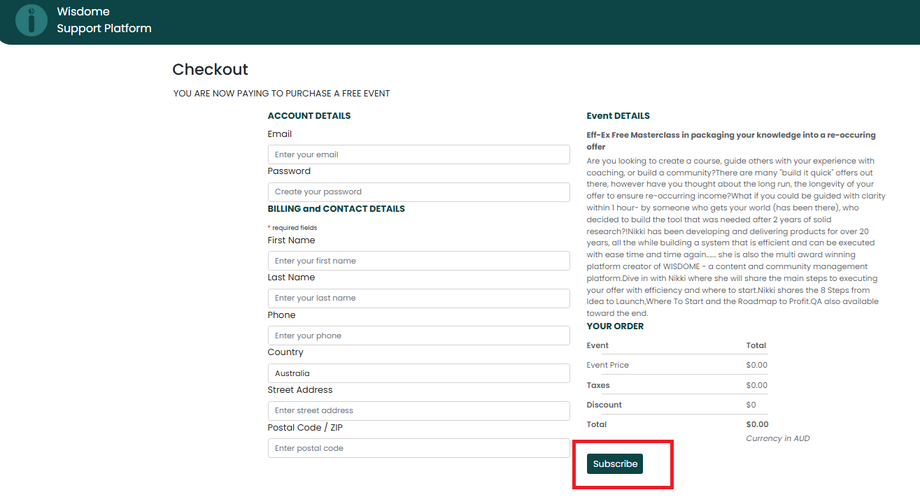Click the Create your password field
The width and height of the screenshot is (920, 504).
[418, 192]
